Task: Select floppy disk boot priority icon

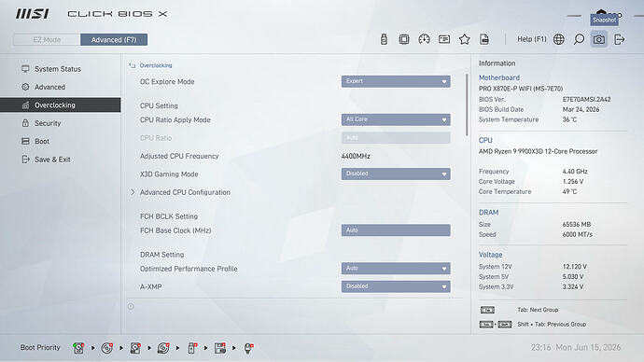Action: (x=220, y=348)
